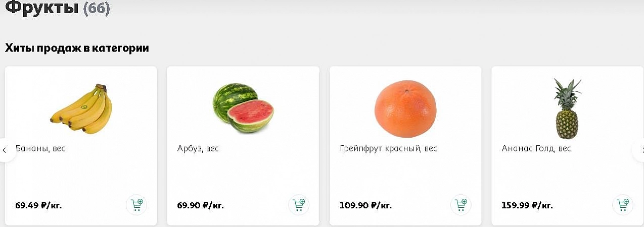644x227 pixels.
Task: Click the "Хиты продаж в категории" heading
Action: (77, 48)
